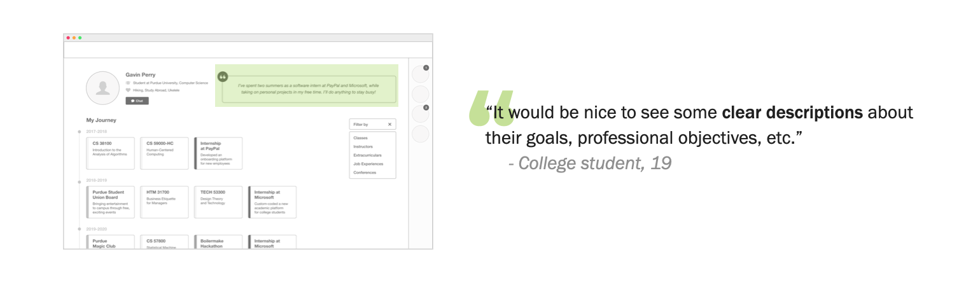This screenshot has height=285, width=980.
Task: Close the Filter by dropdown with X
Action: click(390, 125)
